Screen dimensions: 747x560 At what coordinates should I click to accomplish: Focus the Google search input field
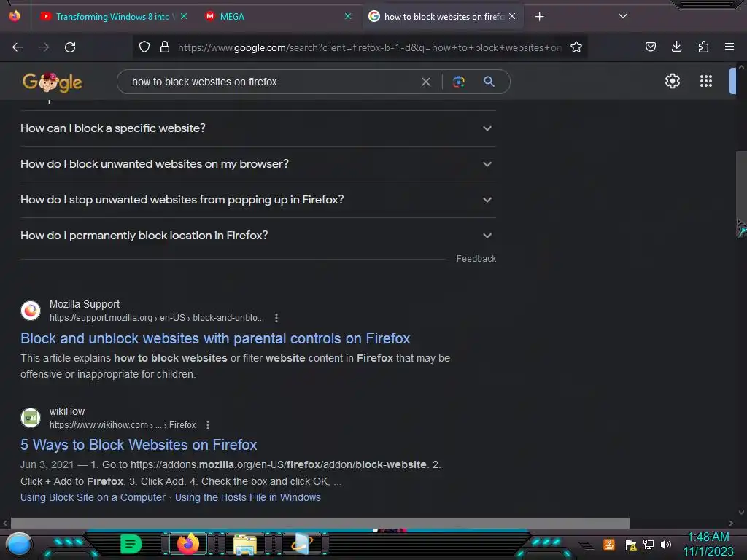(271, 82)
